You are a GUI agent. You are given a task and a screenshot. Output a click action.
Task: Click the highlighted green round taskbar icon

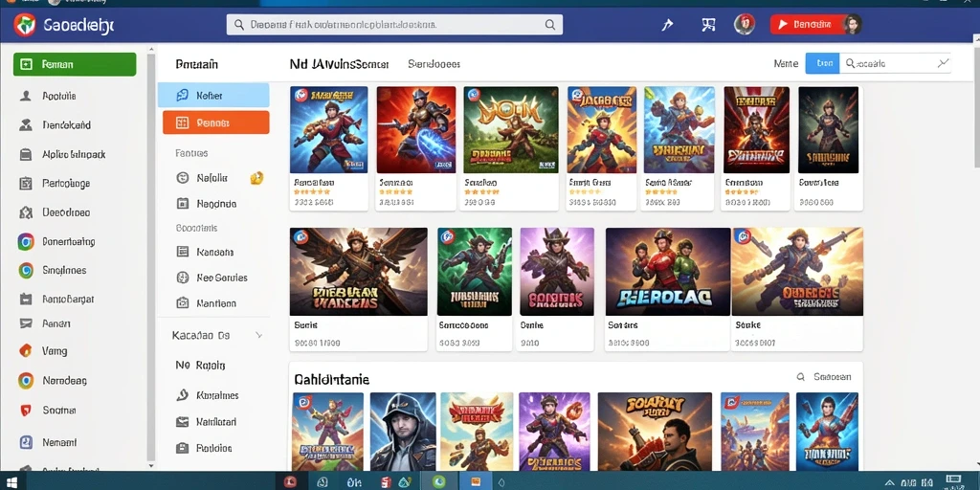point(438,481)
